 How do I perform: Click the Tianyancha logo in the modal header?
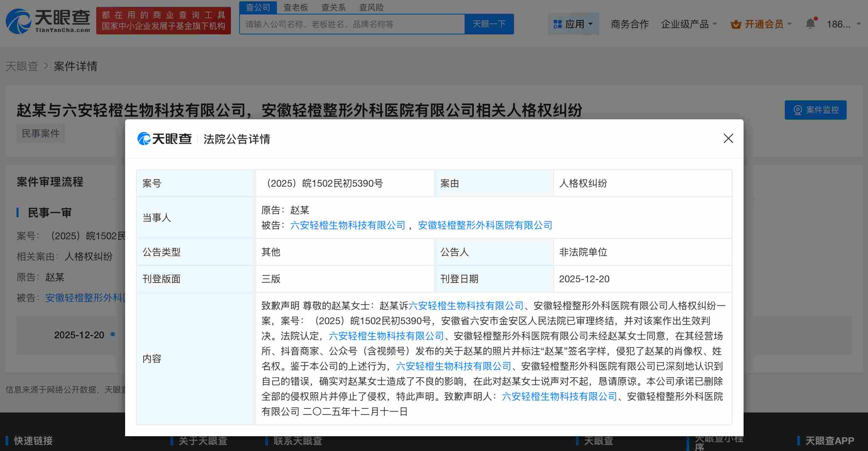pyautogui.click(x=164, y=139)
